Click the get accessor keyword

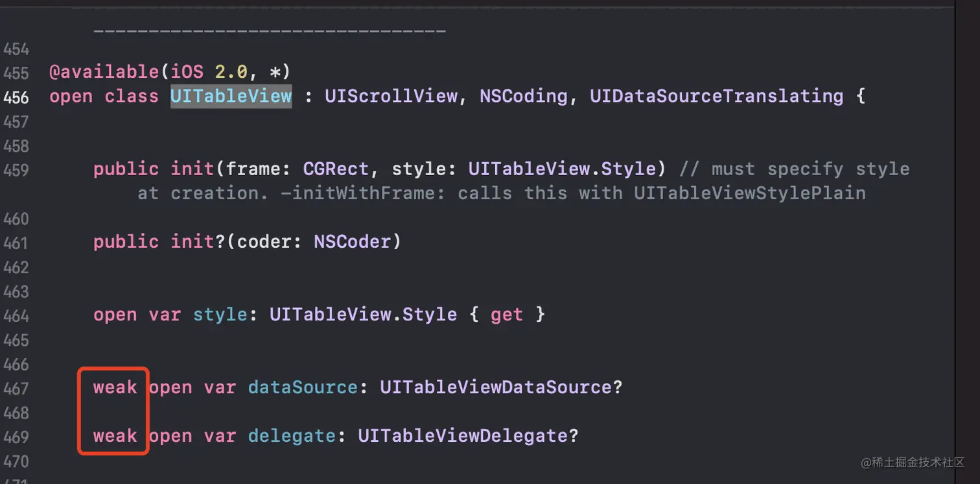[x=507, y=315]
